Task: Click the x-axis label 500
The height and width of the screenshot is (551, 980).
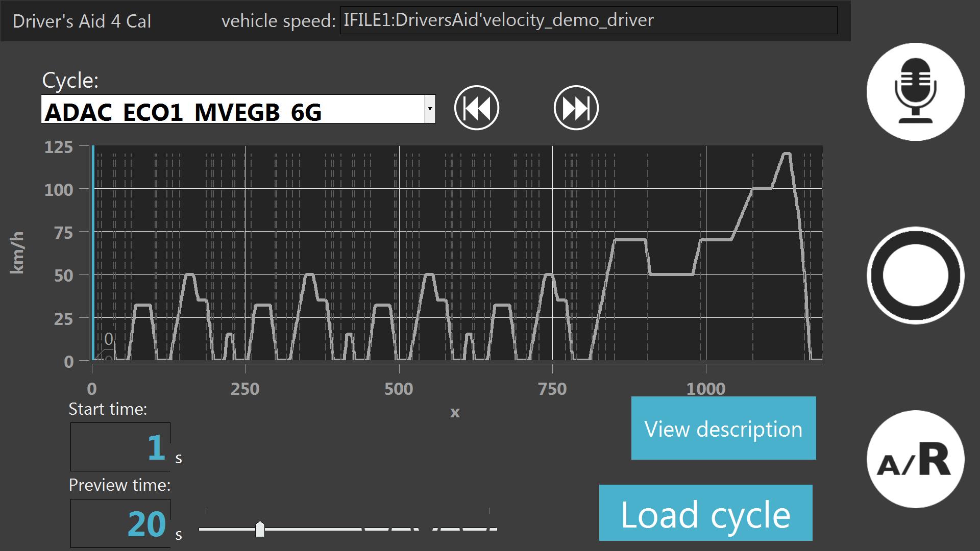Action: point(399,389)
